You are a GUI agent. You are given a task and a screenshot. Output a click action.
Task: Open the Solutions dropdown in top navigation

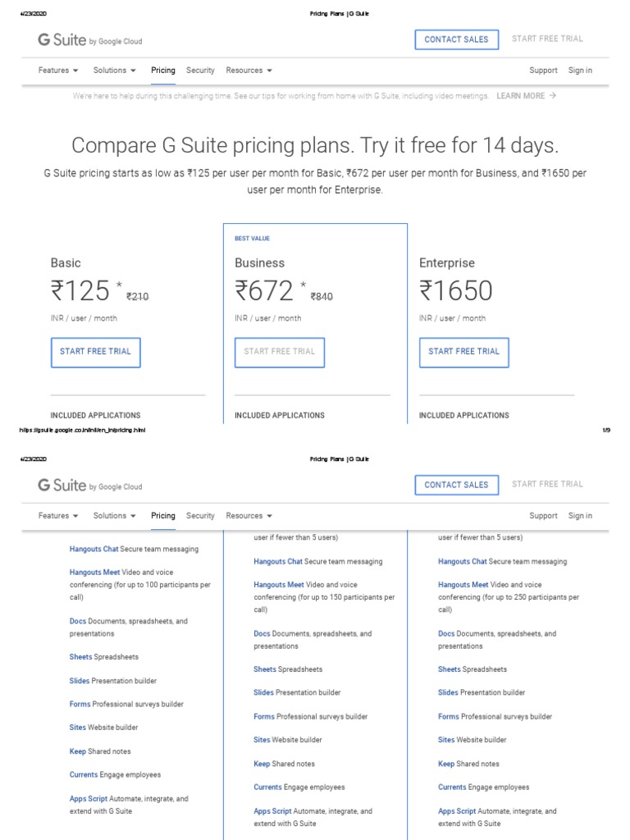pos(115,71)
